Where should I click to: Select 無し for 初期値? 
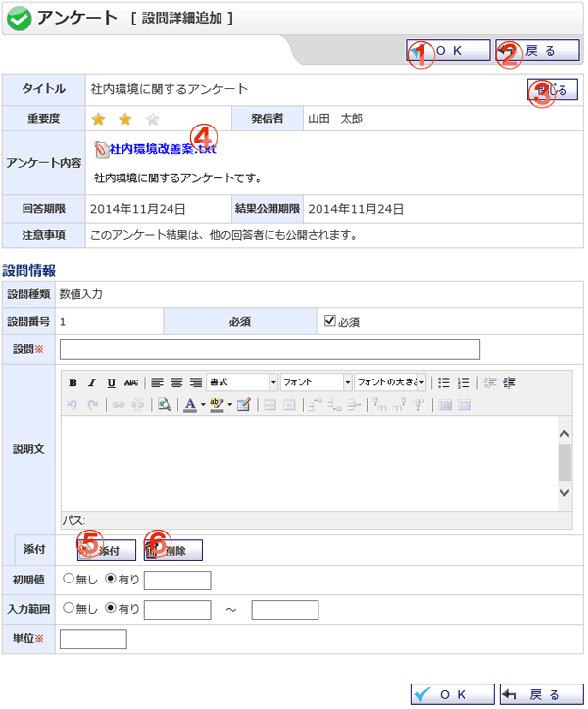(x=69, y=578)
